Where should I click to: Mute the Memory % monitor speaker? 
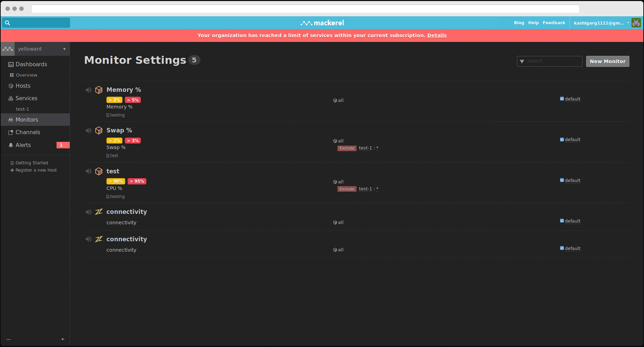[89, 90]
